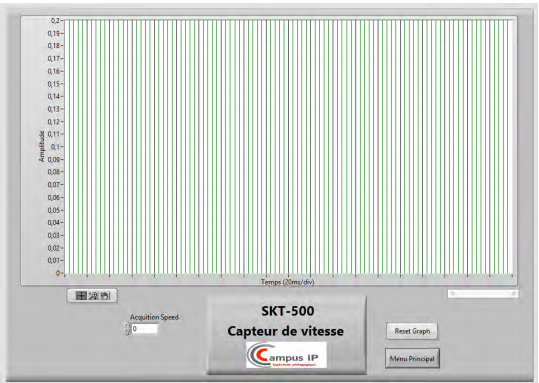Click the 0,15 Y-axis tick label
Screen dimensions: 539x383
[54, 84]
